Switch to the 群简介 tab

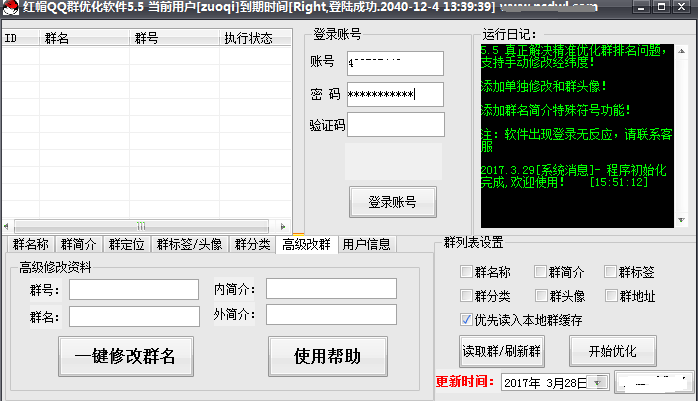click(x=78, y=244)
